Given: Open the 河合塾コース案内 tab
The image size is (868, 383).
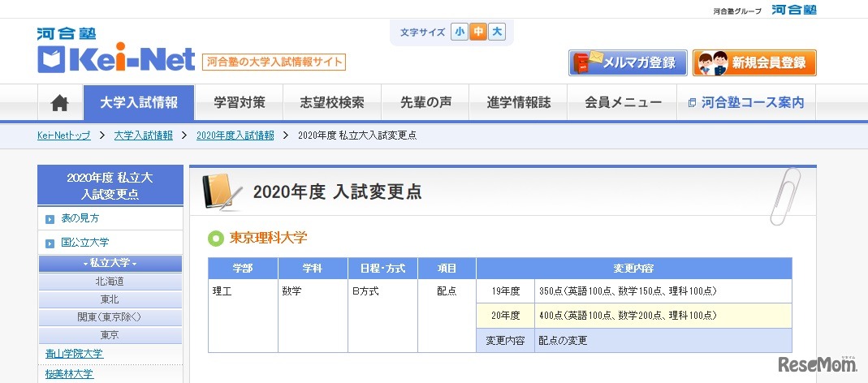Looking at the screenshot, I should coord(746,103).
